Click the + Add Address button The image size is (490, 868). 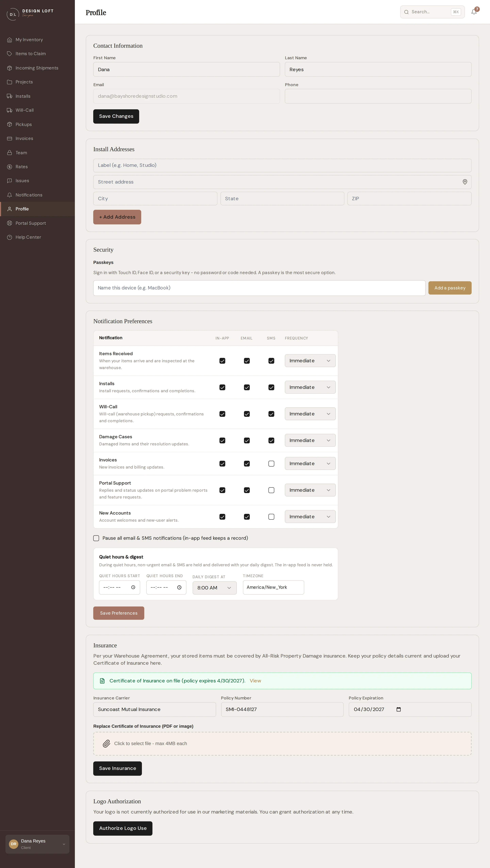click(x=117, y=217)
